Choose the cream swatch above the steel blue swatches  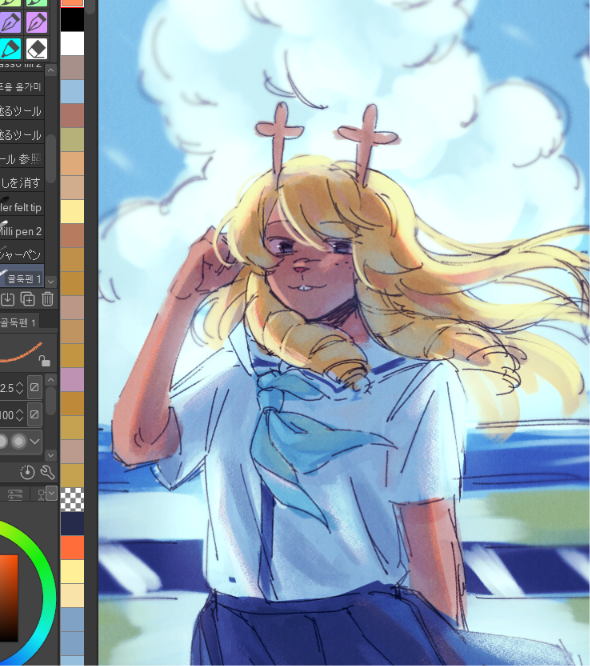(72, 595)
